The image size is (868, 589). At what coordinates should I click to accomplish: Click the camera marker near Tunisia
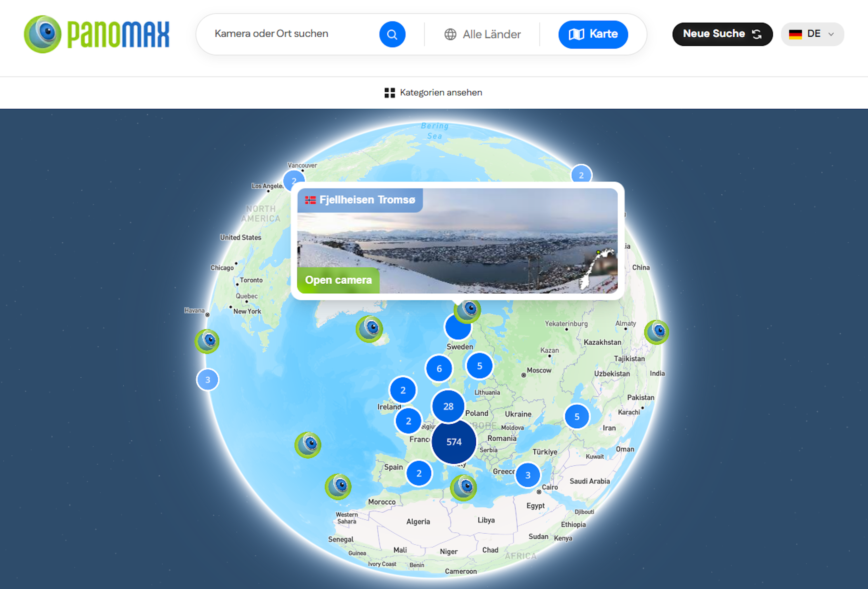pyautogui.click(x=463, y=487)
